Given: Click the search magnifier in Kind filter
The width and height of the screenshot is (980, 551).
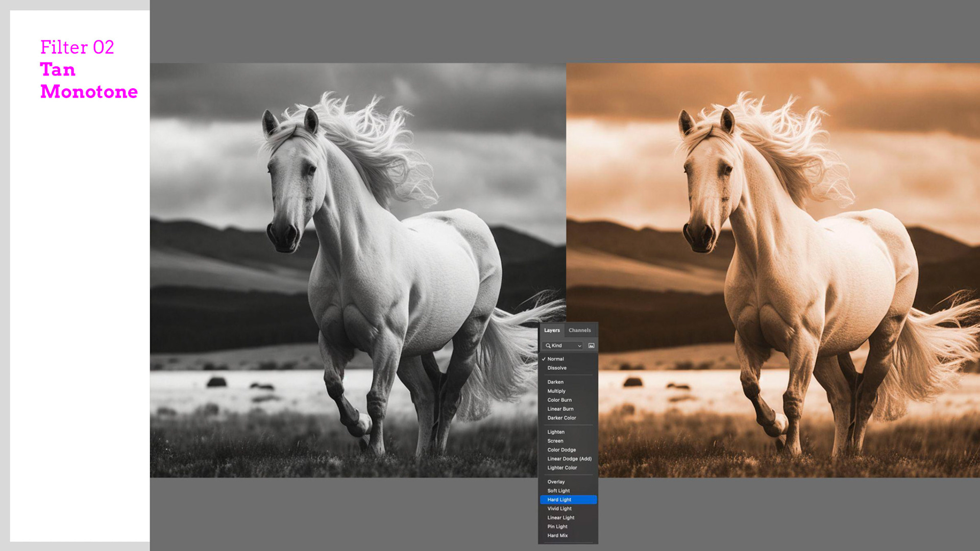Looking at the screenshot, I should pyautogui.click(x=548, y=345).
